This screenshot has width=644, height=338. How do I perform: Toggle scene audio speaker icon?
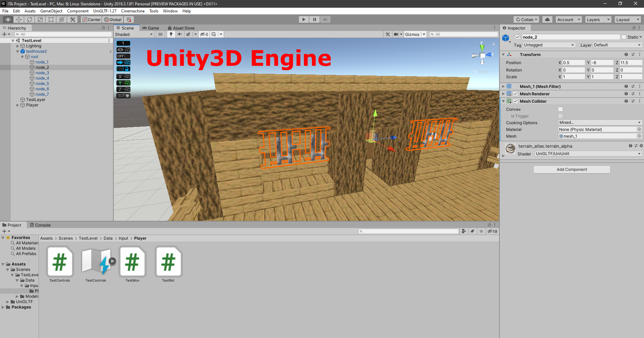pos(180,34)
